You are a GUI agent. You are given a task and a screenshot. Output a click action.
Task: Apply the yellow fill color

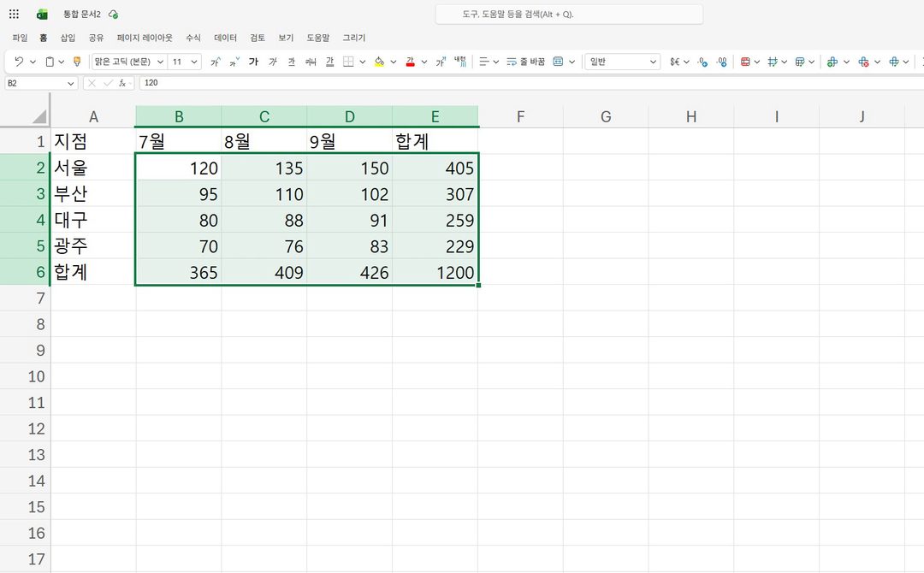coord(380,62)
